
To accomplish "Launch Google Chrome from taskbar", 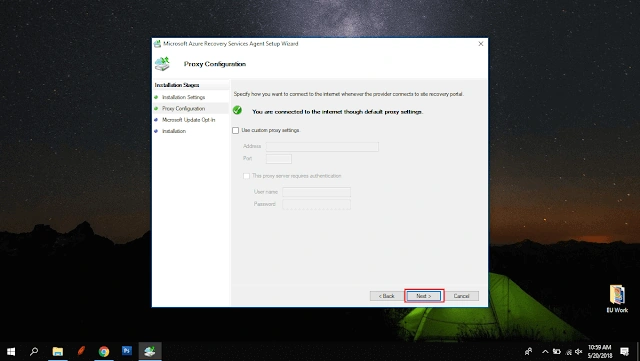I will (104, 351).
